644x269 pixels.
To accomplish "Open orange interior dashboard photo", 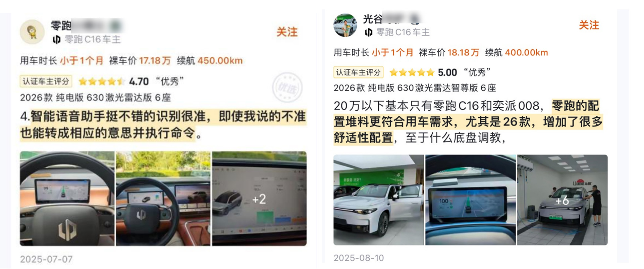I will coord(163,199).
